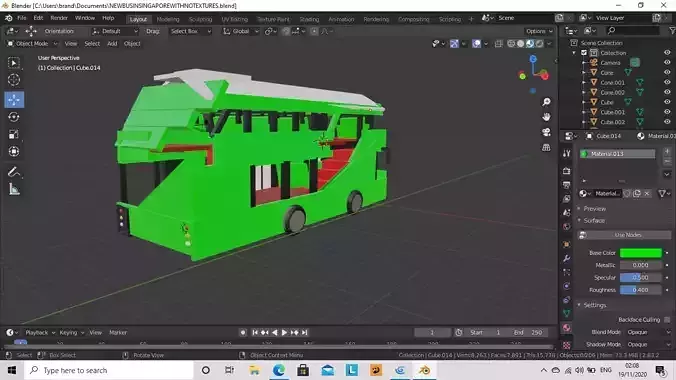This screenshot has width=676, height=380.
Task: Click the Use Nodes button
Action: pos(624,235)
